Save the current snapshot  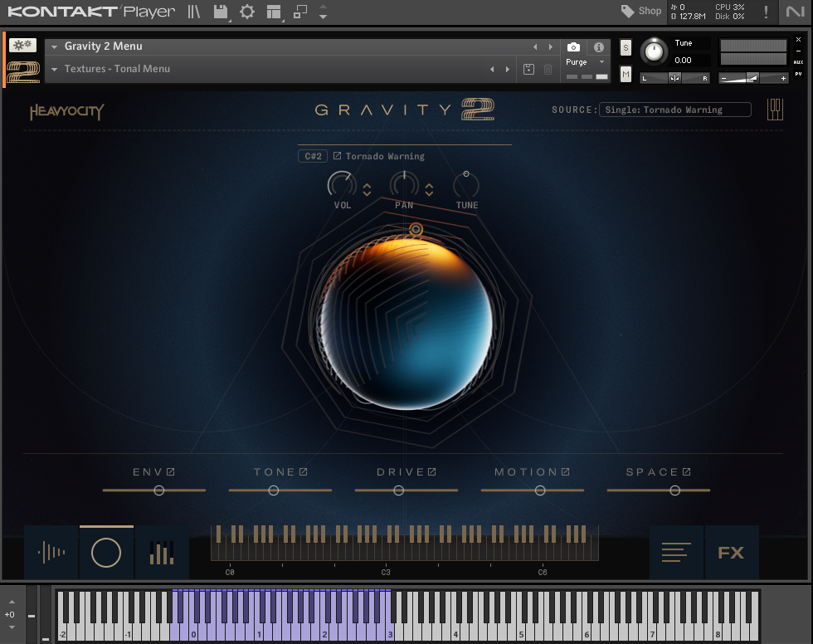529,69
